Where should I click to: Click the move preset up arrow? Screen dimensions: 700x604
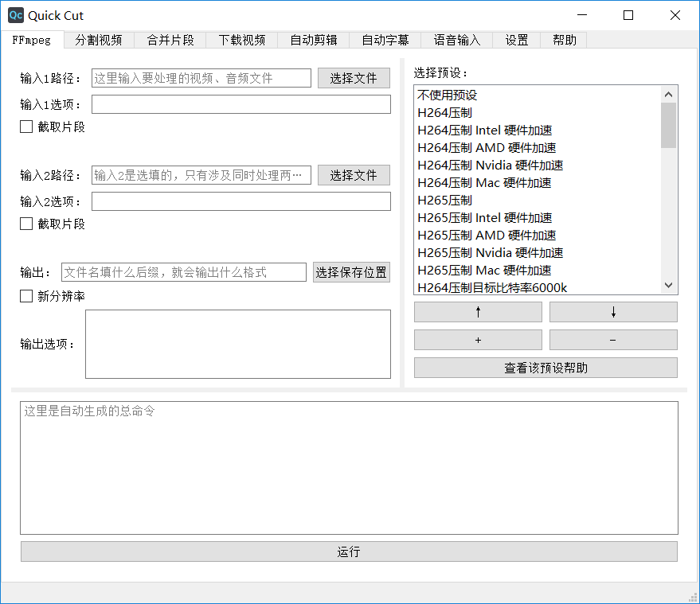pos(477,311)
